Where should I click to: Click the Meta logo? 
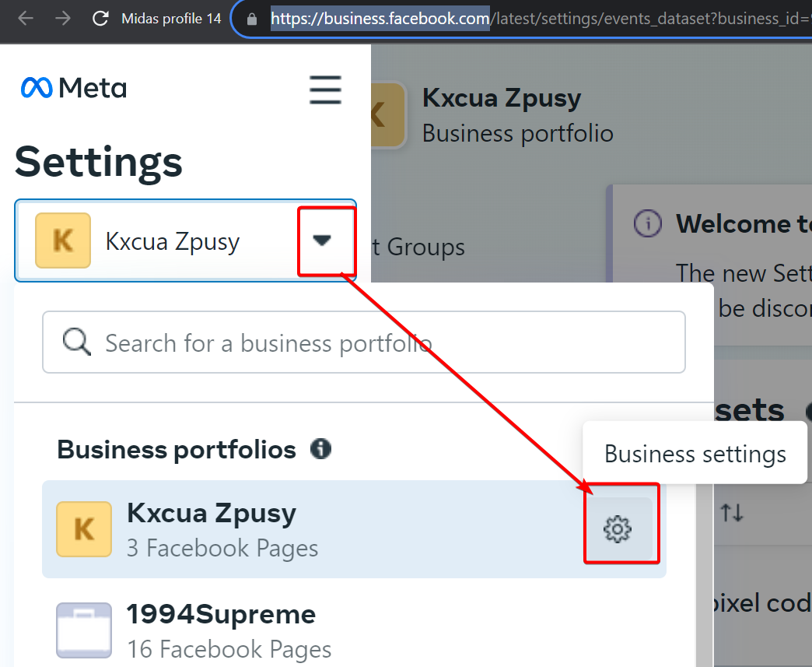74,88
